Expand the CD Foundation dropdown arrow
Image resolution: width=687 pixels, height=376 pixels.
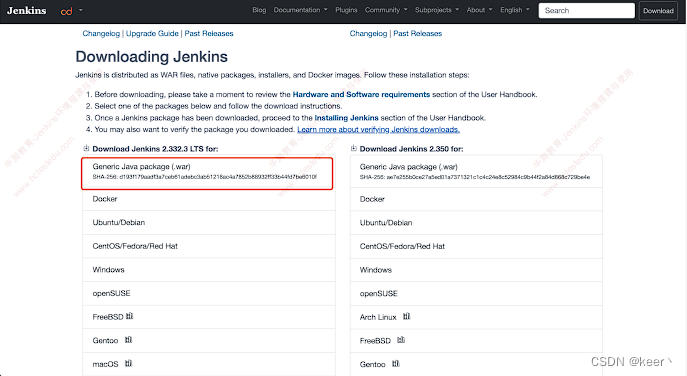tap(81, 10)
